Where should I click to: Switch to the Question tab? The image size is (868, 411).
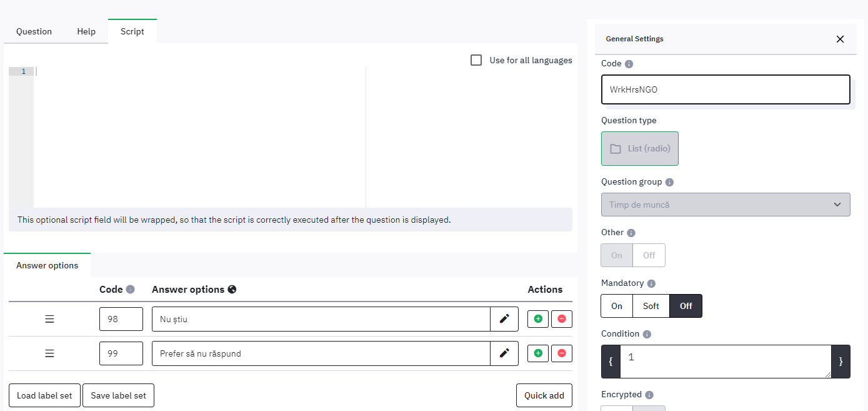tap(34, 31)
